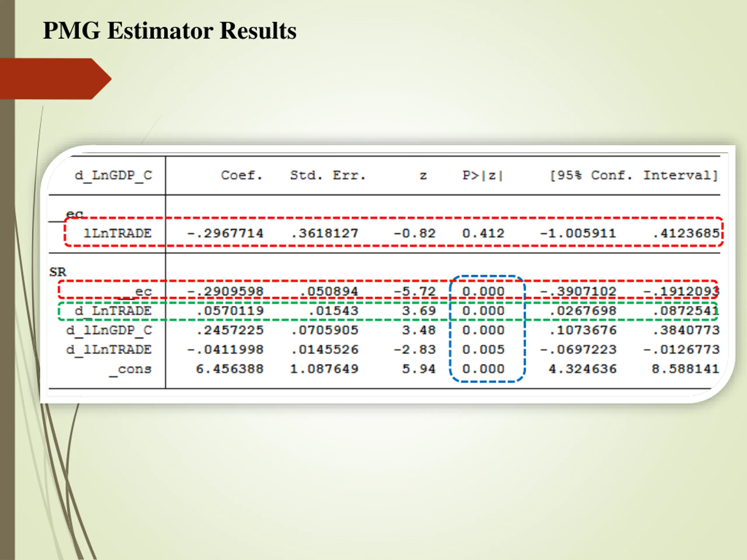Click the p-value 0.005
This screenshot has height=560, width=747.
483,350
